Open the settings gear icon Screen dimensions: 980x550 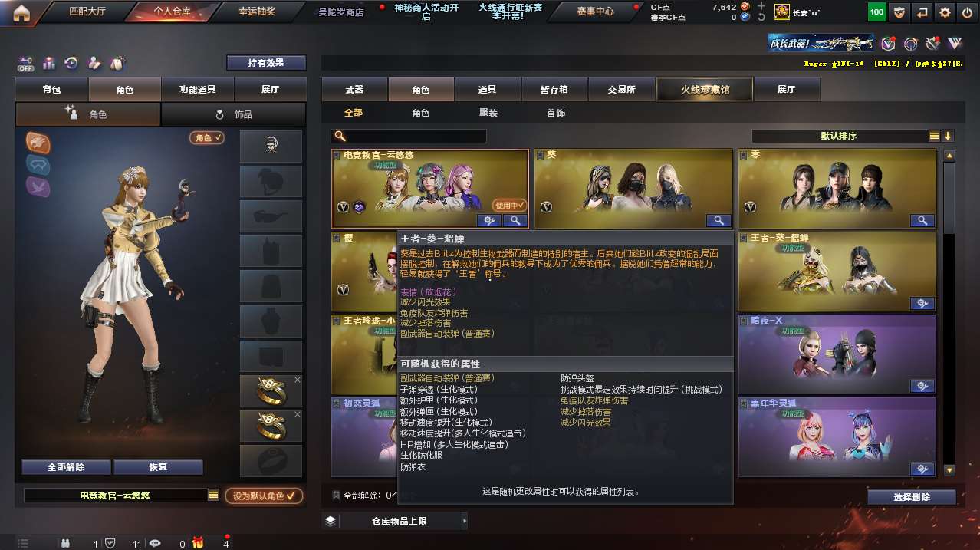coord(945,12)
